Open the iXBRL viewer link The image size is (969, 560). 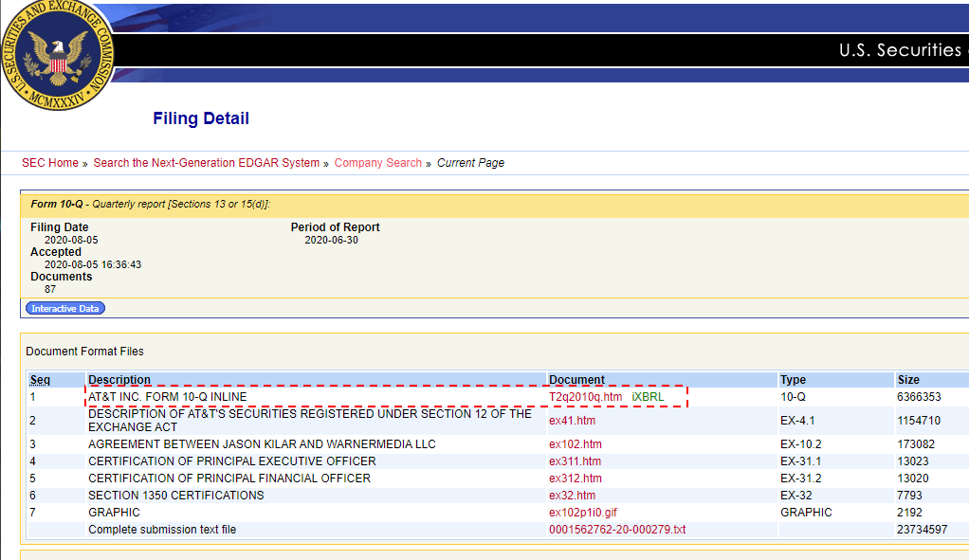[648, 397]
